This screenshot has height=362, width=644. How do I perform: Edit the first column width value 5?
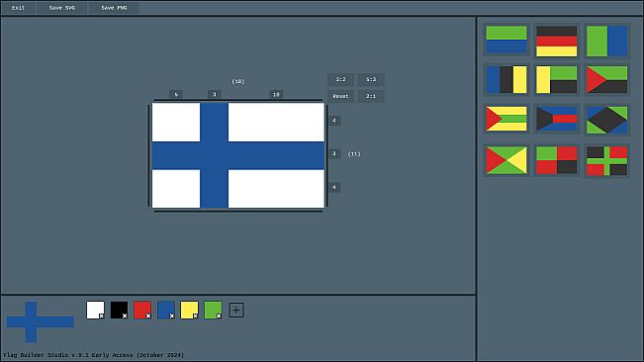click(x=176, y=94)
